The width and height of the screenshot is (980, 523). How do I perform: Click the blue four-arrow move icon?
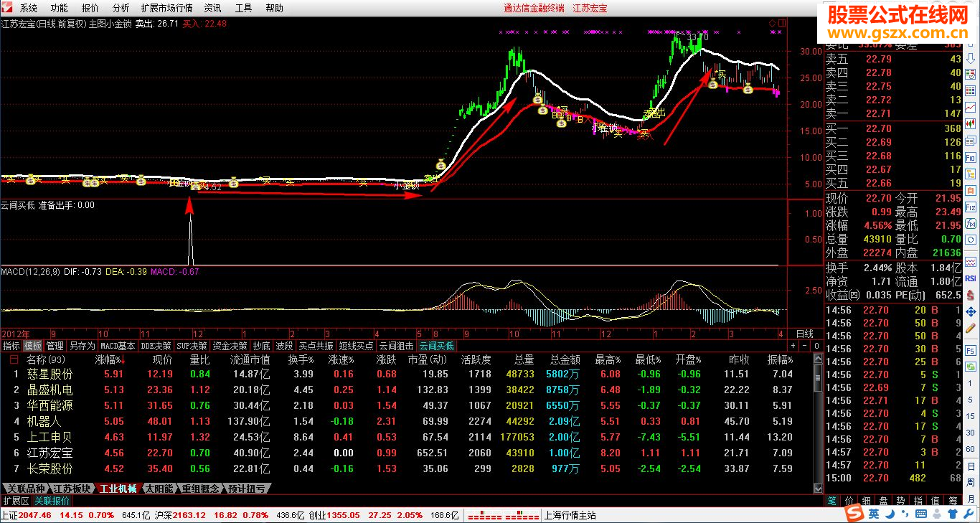tap(971, 312)
